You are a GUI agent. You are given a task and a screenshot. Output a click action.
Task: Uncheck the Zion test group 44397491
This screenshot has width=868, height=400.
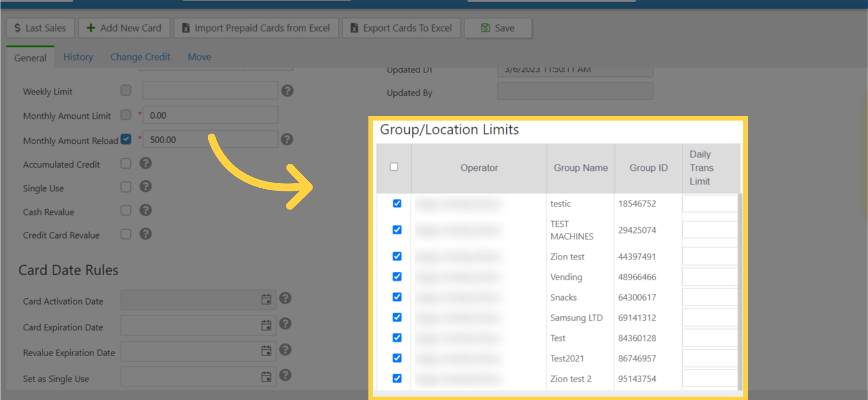pyautogui.click(x=397, y=256)
